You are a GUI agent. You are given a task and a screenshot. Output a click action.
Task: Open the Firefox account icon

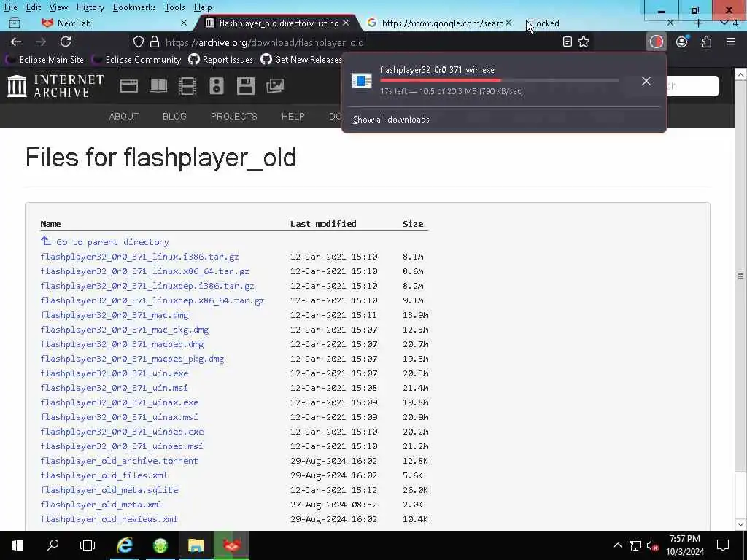click(x=682, y=42)
